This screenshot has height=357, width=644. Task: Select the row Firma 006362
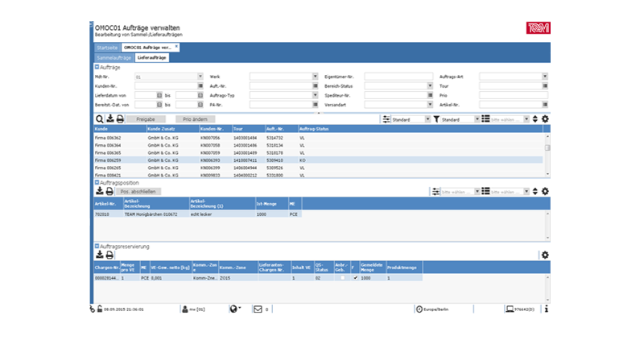pyautogui.click(x=318, y=138)
